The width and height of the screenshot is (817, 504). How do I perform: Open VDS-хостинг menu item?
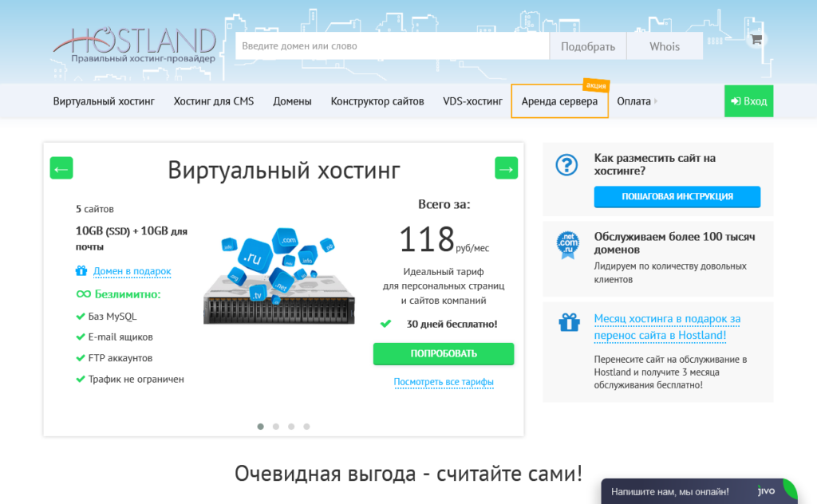[x=472, y=101]
